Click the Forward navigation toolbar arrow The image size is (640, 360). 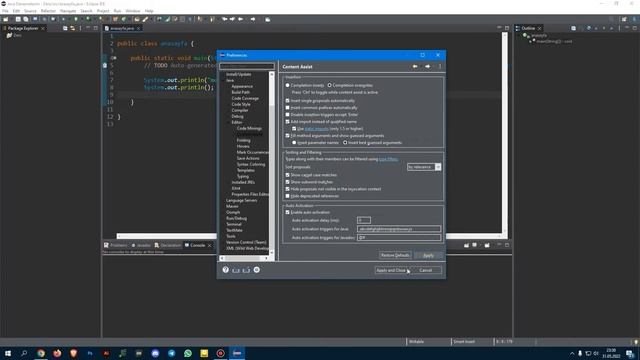(253, 19)
